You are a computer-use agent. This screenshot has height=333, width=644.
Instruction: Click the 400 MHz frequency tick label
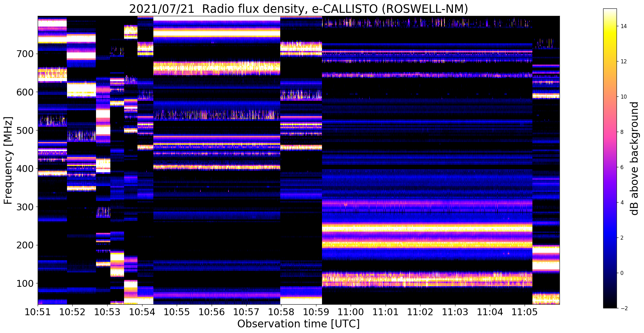25,169
